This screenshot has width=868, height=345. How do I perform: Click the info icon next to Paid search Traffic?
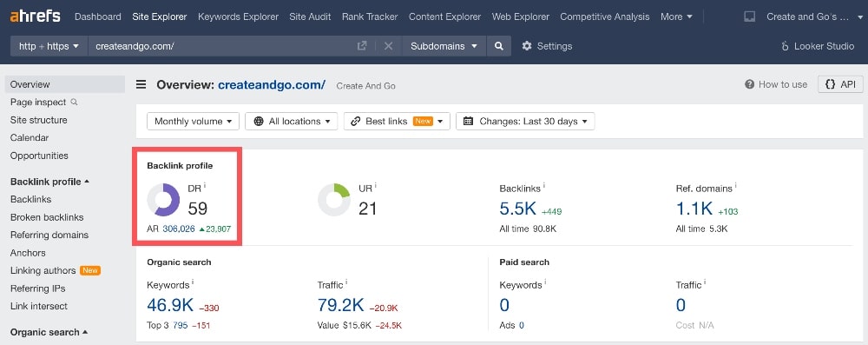pyautogui.click(x=705, y=282)
